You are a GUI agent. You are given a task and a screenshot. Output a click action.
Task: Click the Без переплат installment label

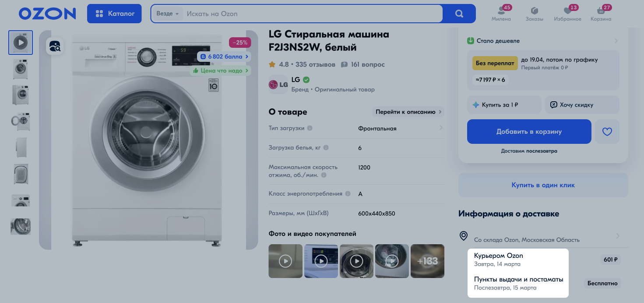[495, 63]
